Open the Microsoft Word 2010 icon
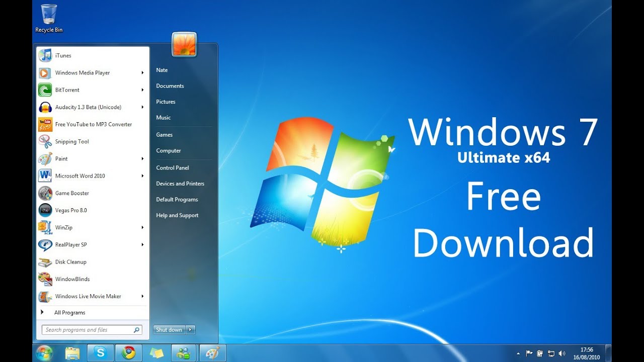 (45, 176)
